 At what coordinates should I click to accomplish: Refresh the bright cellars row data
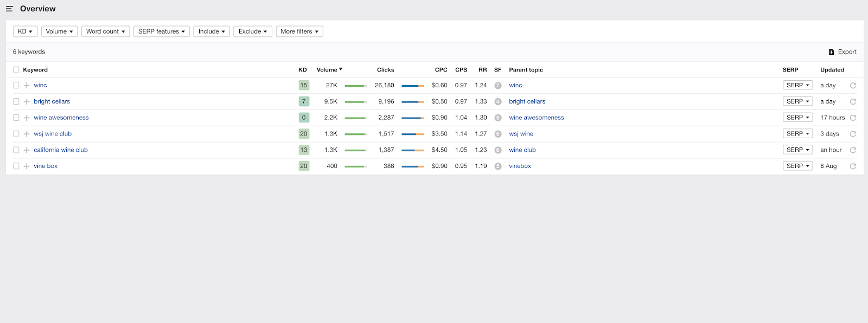point(853,102)
